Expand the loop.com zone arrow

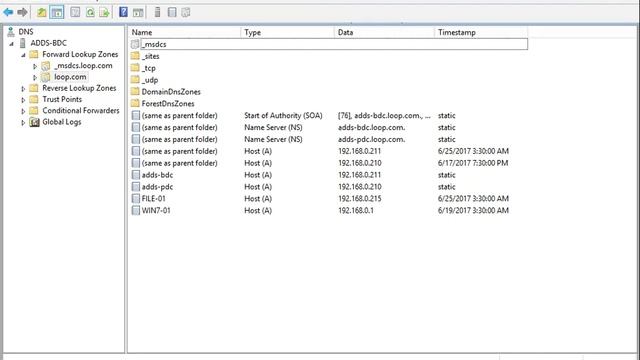click(35, 77)
